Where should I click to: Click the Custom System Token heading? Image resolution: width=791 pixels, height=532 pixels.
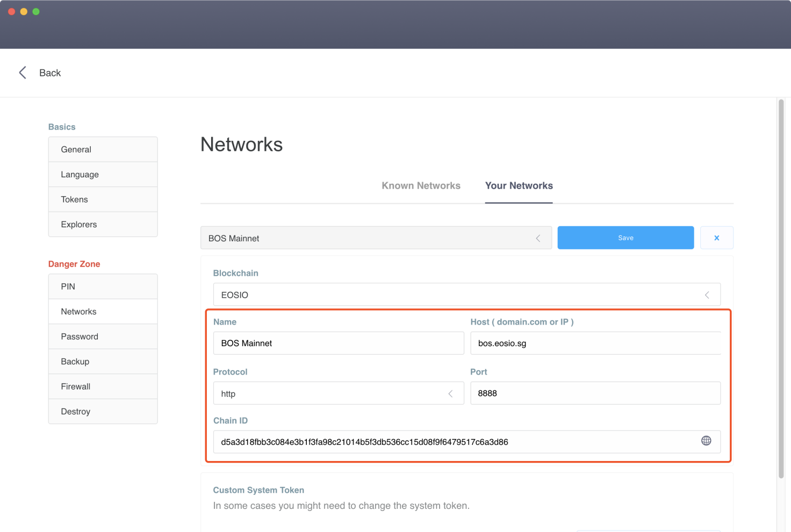[258, 490]
